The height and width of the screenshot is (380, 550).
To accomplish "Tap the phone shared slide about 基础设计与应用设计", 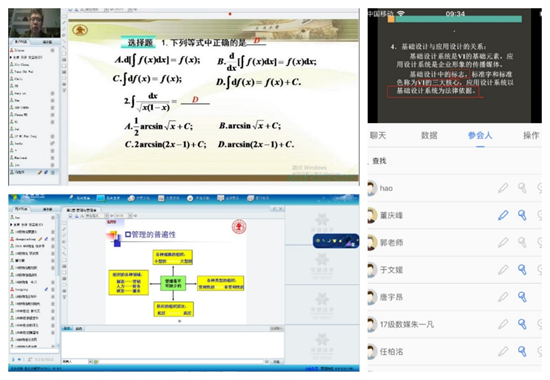I will pyautogui.click(x=455, y=70).
